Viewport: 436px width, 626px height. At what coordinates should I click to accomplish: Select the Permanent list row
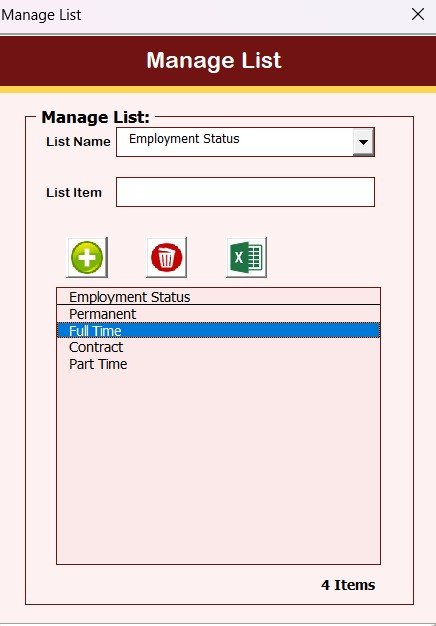coord(218,314)
